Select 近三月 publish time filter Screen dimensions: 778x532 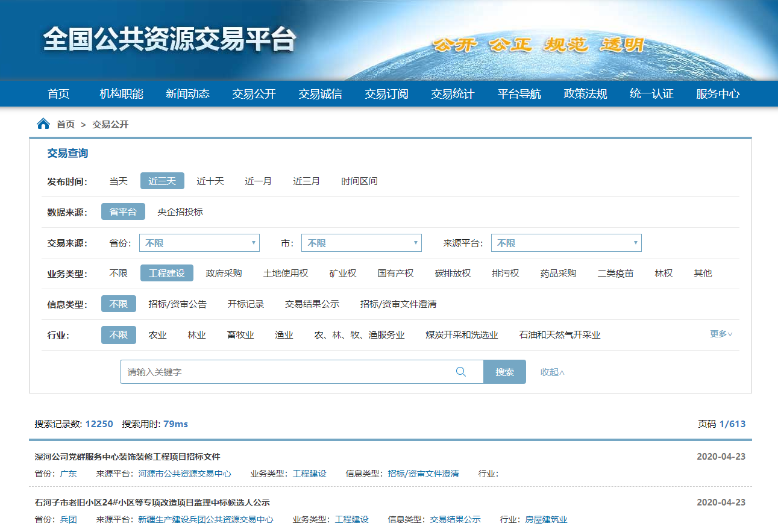307,181
